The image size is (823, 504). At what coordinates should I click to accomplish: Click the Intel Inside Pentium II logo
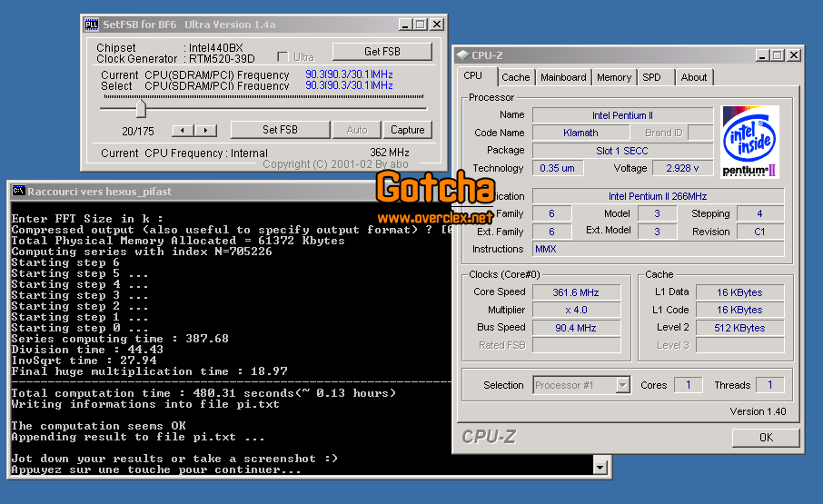(x=749, y=142)
